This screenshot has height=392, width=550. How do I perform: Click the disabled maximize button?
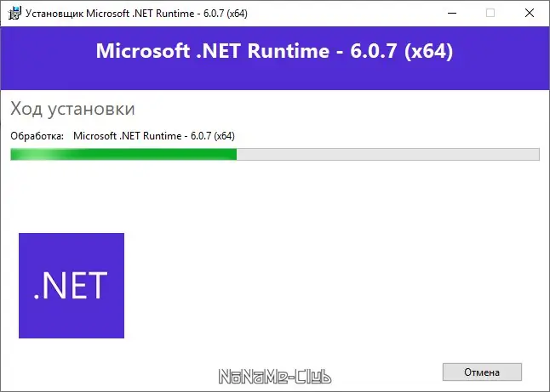[x=490, y=13]
